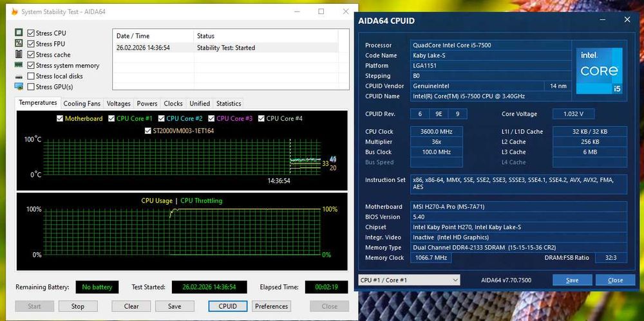
Task: Uncheck Stress FPU checkbox
Action: tap(31, 44)
